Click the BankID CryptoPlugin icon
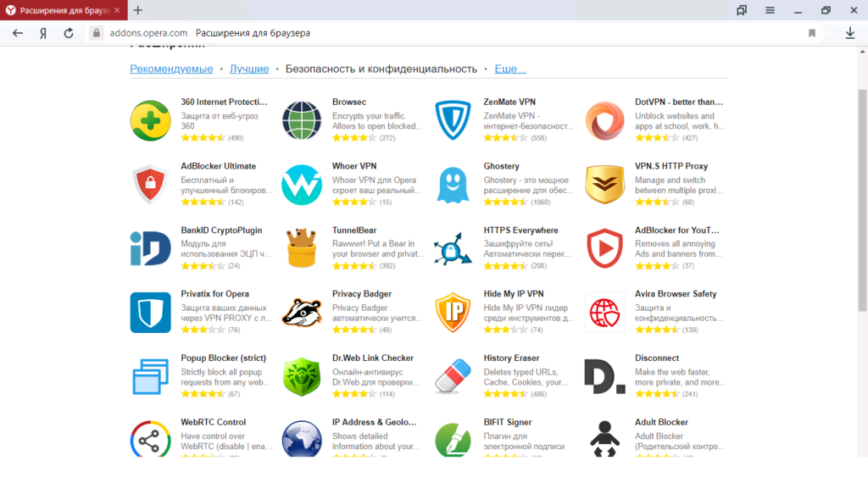Viewport: 868px width, 488px height. 151,248
